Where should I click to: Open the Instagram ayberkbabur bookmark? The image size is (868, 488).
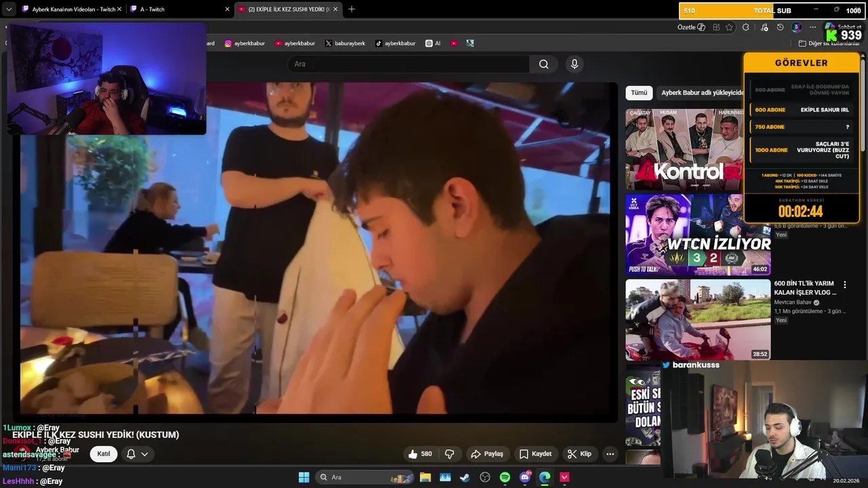pos(245,43)
